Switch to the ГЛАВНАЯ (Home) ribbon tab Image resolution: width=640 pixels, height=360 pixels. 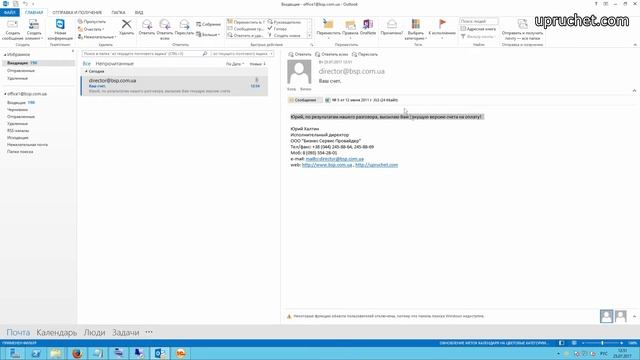(34, 13)
